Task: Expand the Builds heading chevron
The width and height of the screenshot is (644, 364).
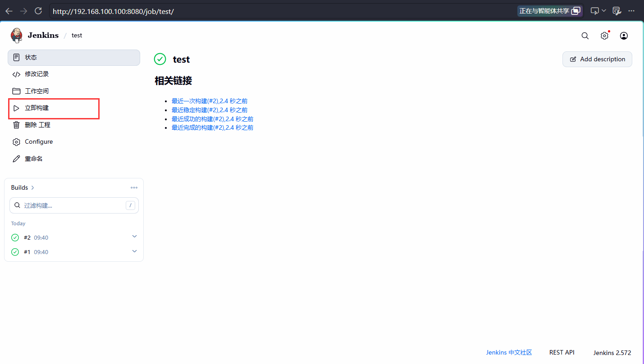Action: (33, 187)
